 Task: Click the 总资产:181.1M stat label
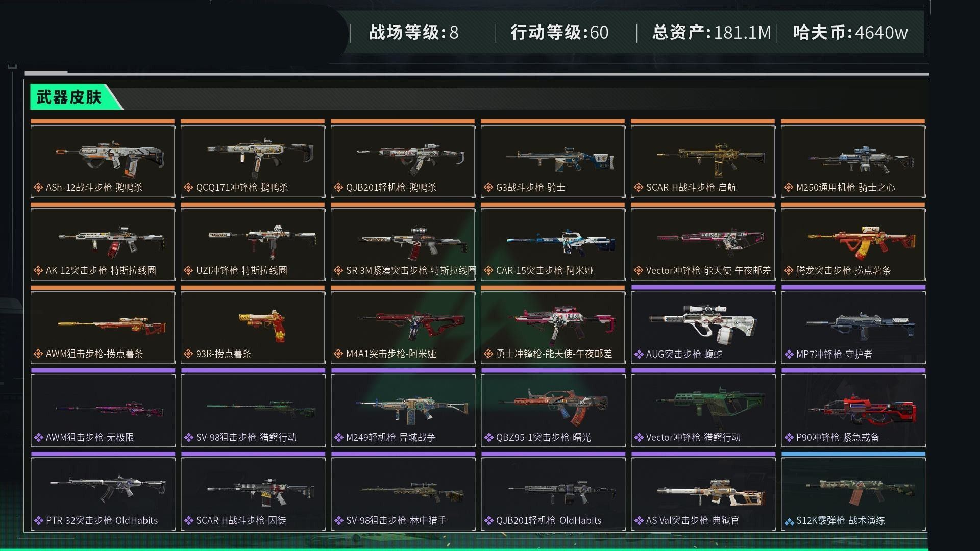712,33
